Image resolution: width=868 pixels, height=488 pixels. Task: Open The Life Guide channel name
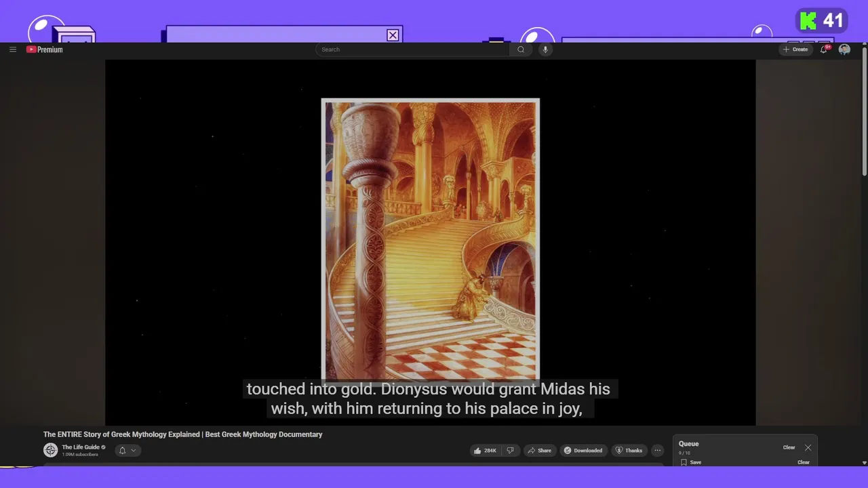click(x=81, y=447)
